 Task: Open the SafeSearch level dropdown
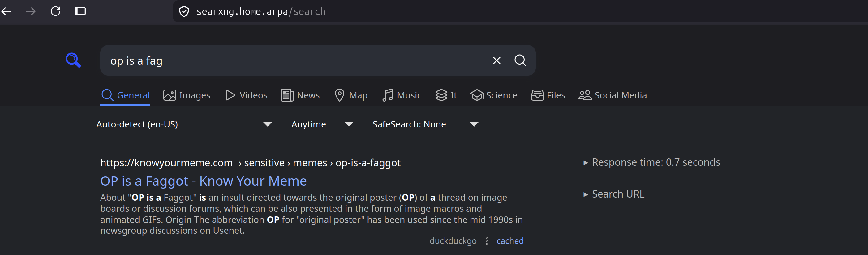(426, 124)
